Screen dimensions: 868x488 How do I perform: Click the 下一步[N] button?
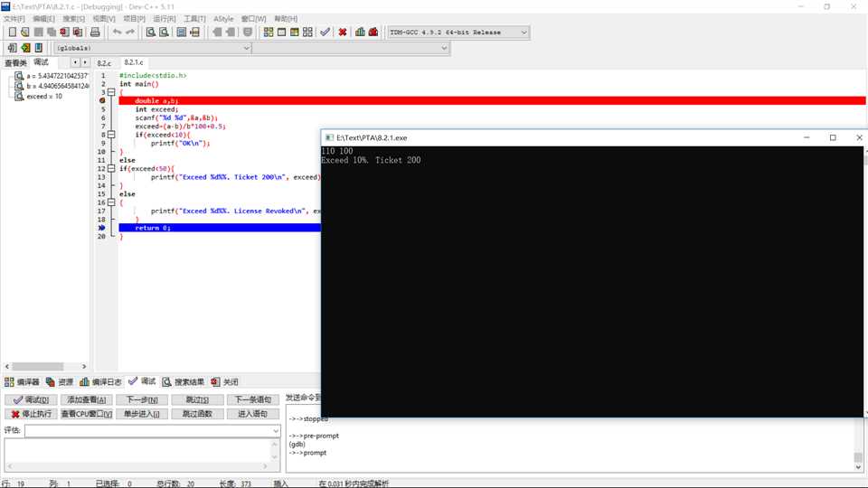(x=142, y=399)
